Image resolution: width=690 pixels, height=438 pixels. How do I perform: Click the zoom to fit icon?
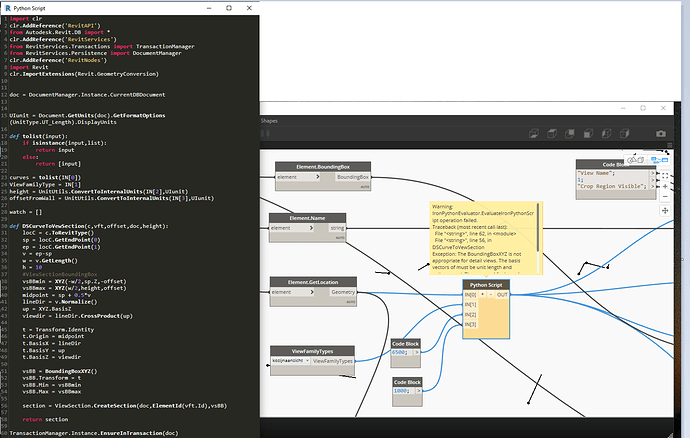[x=665, y=176]
